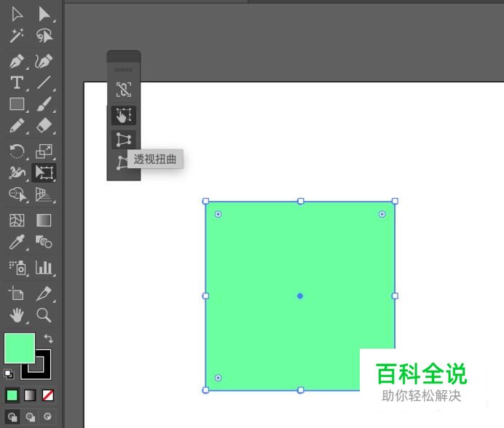Apply solid Color mode button
Screen dimensions: 504x428
click(x=12, y=395)
